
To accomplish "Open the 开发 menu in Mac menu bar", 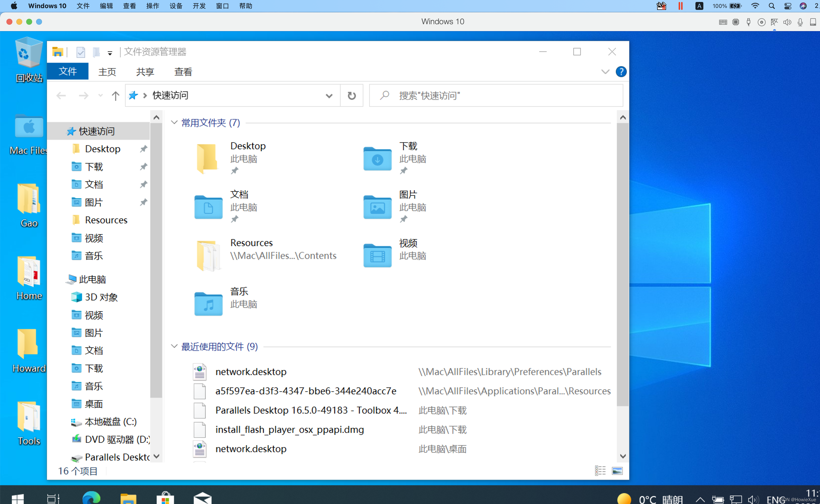I will point(199,6).
